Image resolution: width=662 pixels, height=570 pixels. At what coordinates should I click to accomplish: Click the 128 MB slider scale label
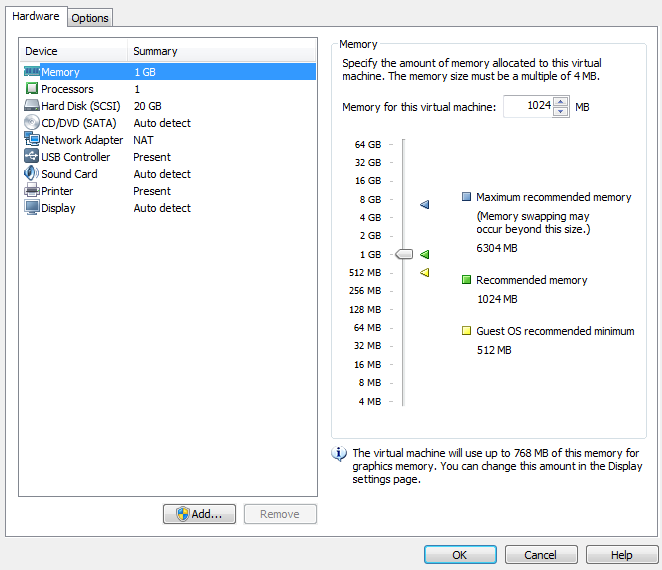click(365, 309)
